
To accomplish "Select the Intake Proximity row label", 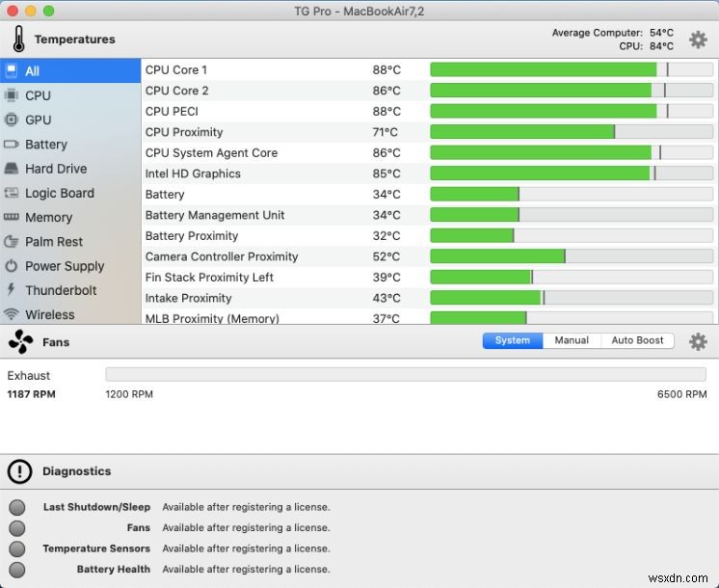I will 188,298.
